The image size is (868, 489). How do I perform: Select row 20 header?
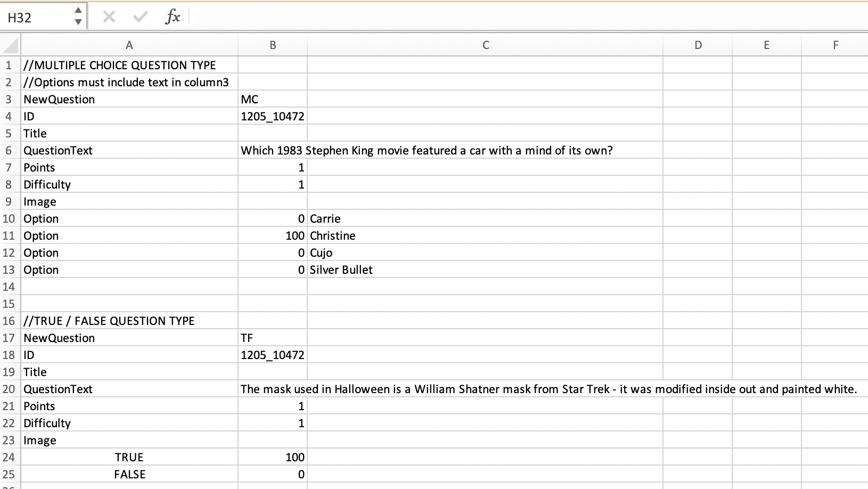coord(10,389)
